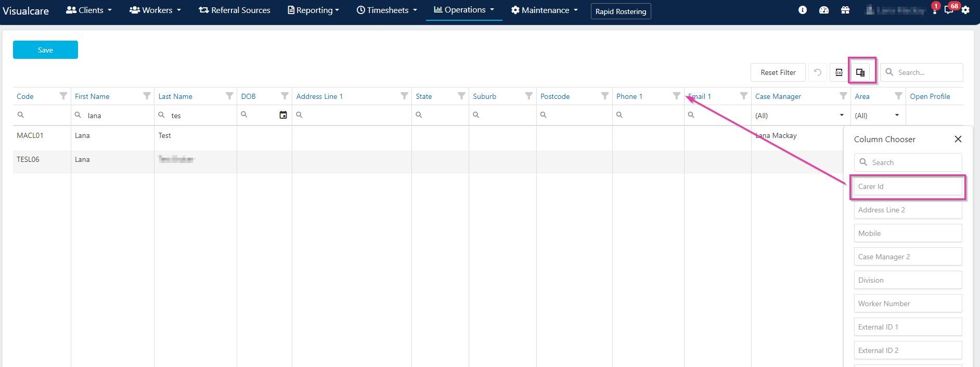Go to Referral Sources

(235, 10)
